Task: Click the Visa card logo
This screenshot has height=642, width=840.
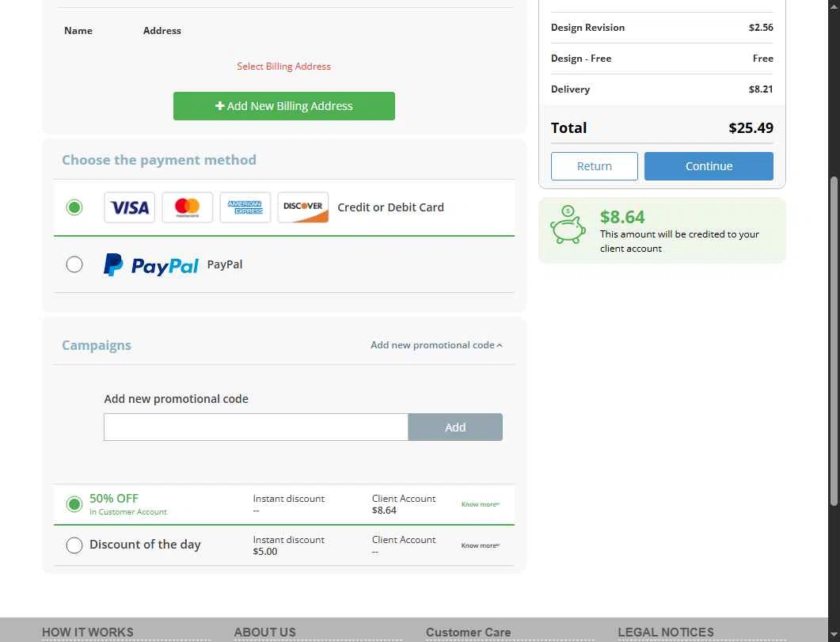Action: coord(129,207)
